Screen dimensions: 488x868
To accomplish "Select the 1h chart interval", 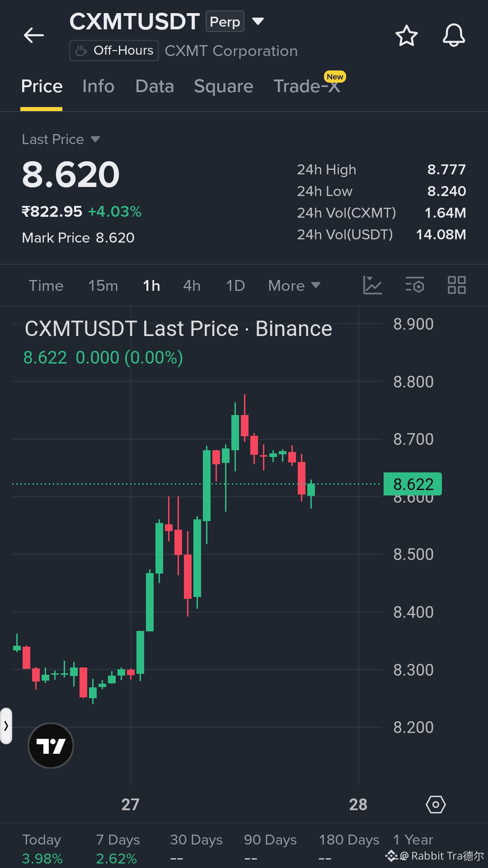I will pos(151,285).
